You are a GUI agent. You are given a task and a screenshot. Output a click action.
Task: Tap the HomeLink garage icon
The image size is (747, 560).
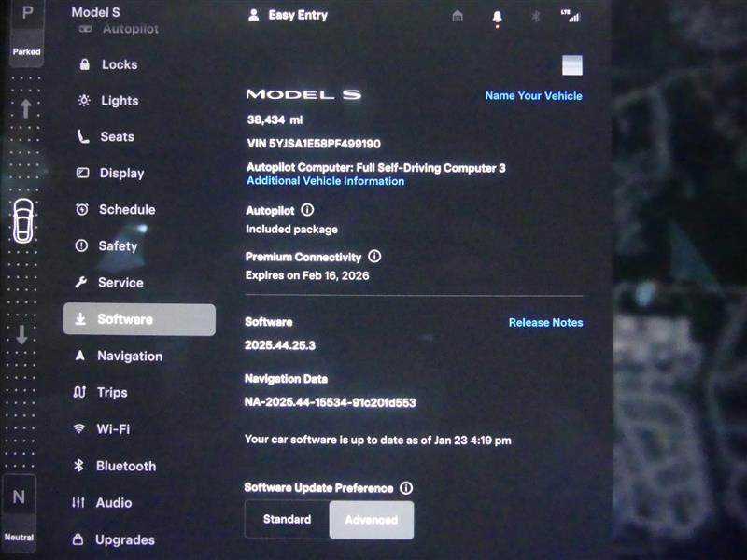point(458,16)
